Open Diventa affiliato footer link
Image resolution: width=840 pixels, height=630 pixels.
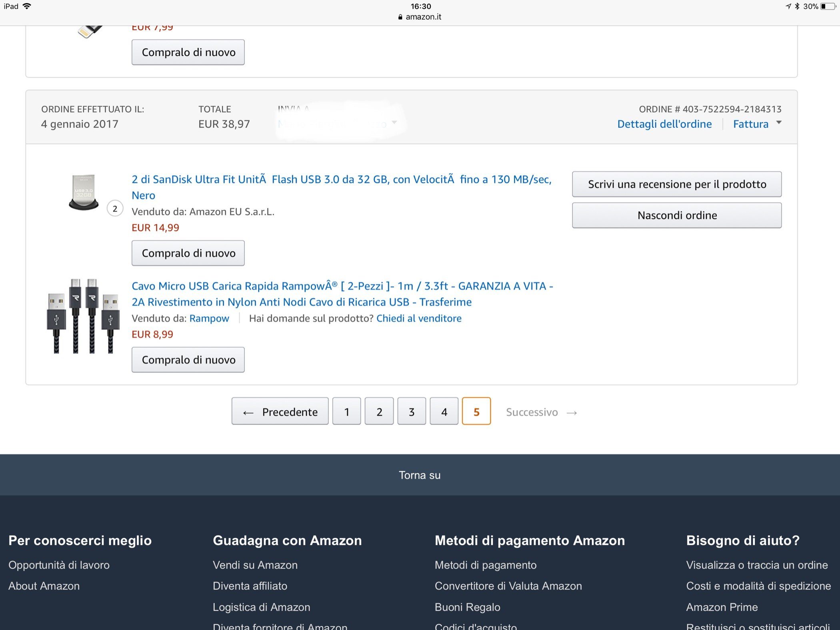pyautogui.click(x=250, y=586)
